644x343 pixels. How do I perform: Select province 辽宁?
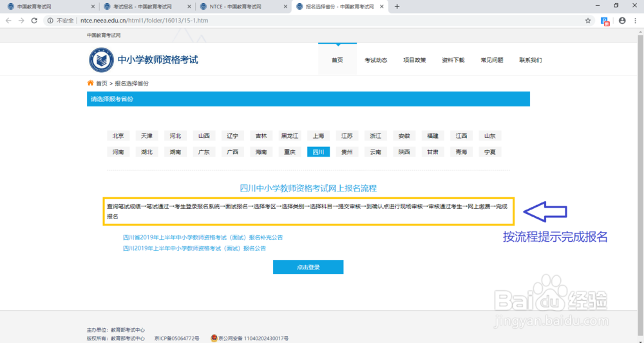pyautogui.click(x=232, y=136)
